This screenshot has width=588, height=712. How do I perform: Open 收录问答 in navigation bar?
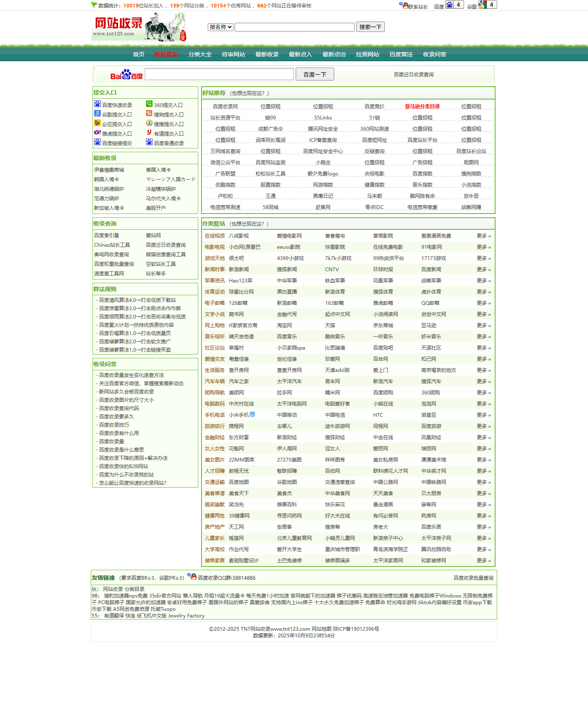[x=435, y=54]
